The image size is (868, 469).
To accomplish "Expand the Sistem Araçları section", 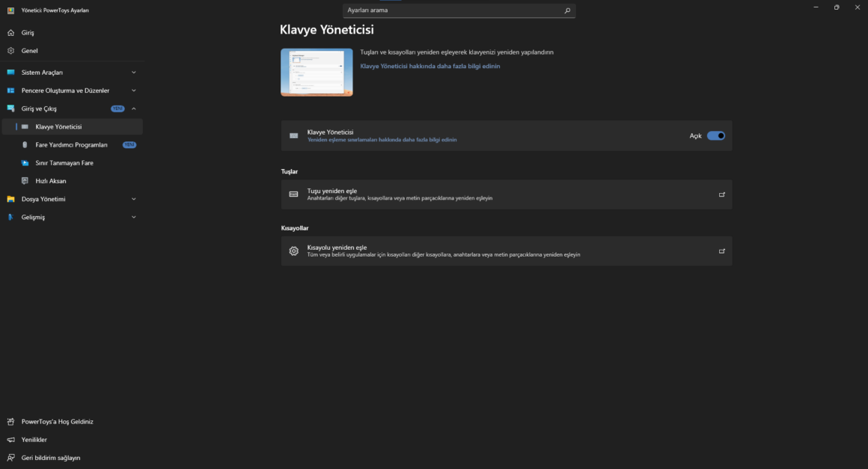I will coord(134,73).
